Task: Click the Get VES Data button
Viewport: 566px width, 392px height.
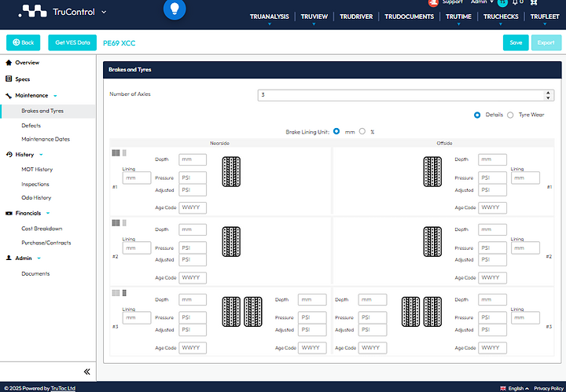Action: [x=72, y=42]
